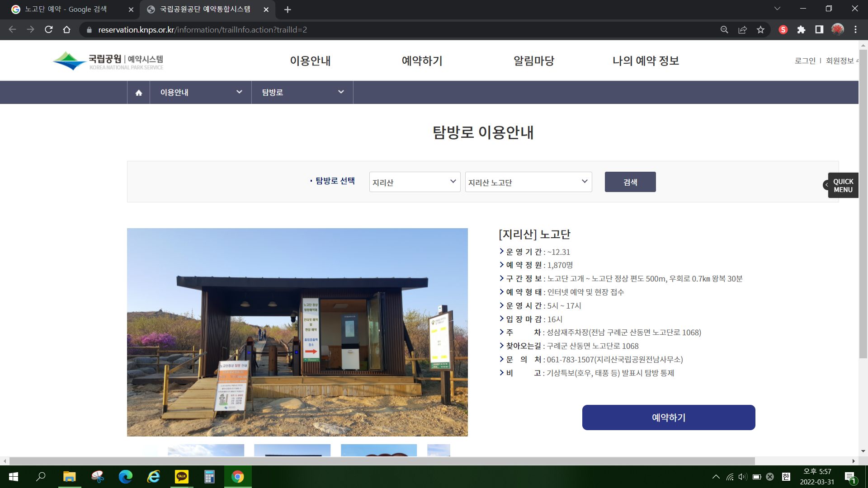Click the 로그인 link

coord(805,61)
